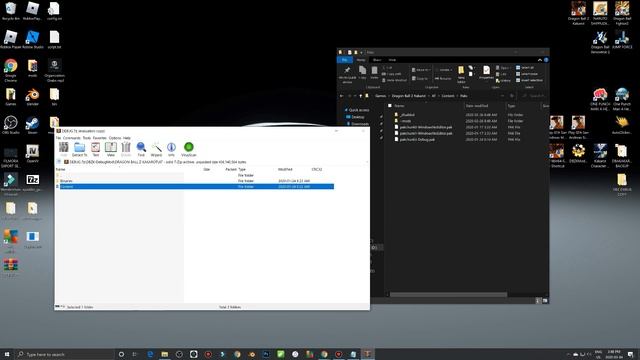
Task: Open Explorer address bar history dropdown
Action: pyautogui.click(x=502, y=96)
